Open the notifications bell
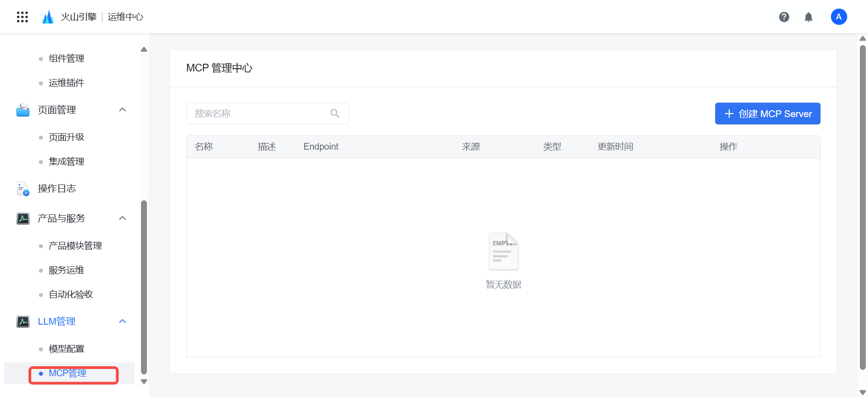 pos(808,17)
